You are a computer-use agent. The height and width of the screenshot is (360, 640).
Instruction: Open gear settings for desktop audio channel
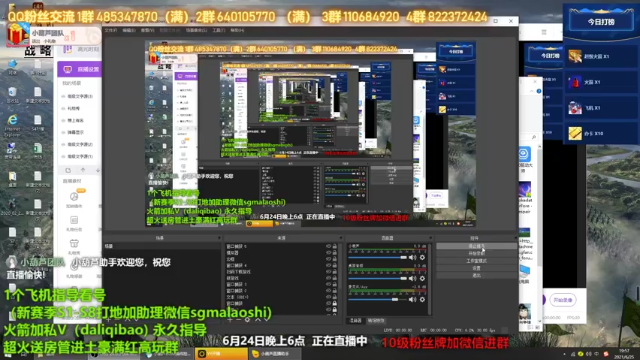pyautogui.click(x=422, y=278)
